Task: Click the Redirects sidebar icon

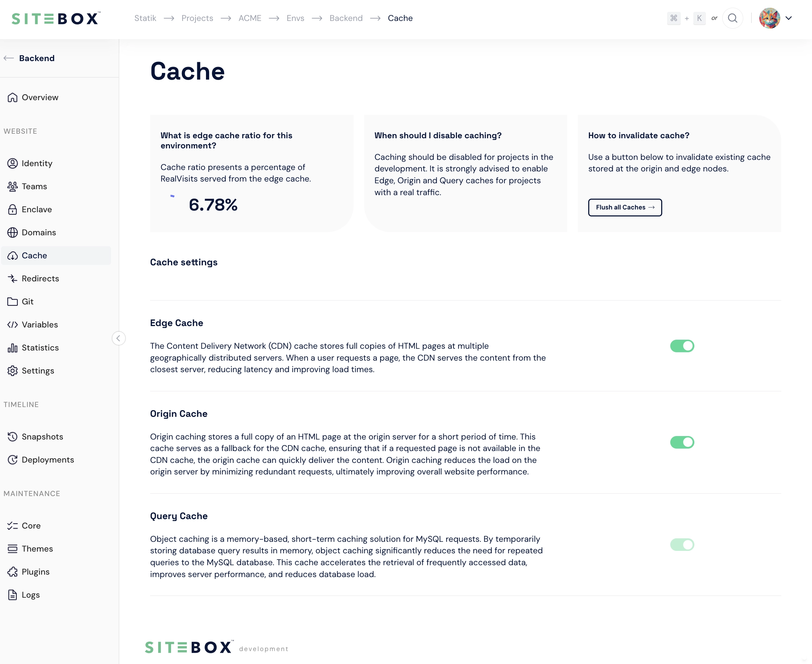Action: pos(13,278)
